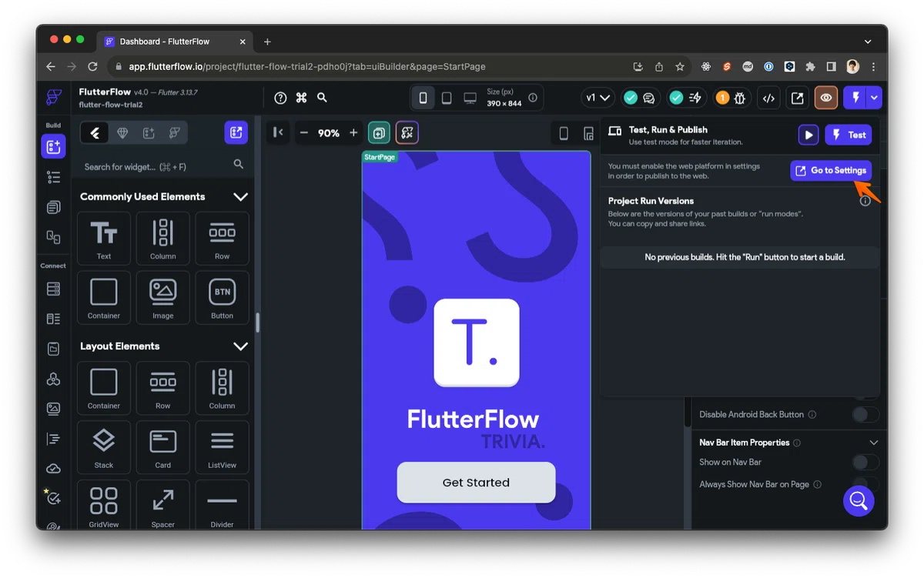Open the Page Selector icon in sidebar

53,207
